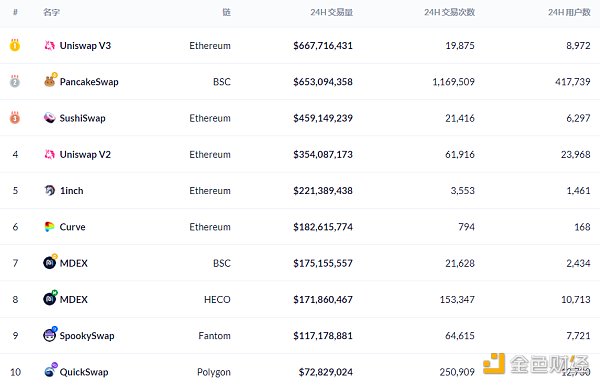This screenshot has height=385, width=600.
Task: Click the bronze third-place medal icon
Action: 15,117
